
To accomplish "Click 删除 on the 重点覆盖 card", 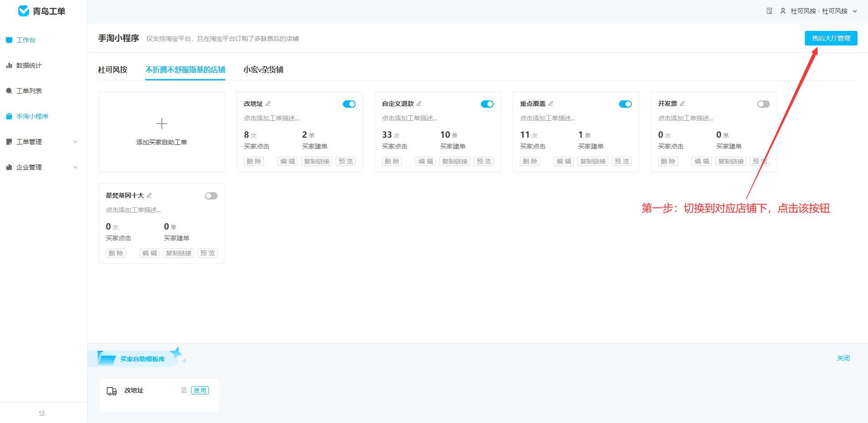I will click(530, 161).
